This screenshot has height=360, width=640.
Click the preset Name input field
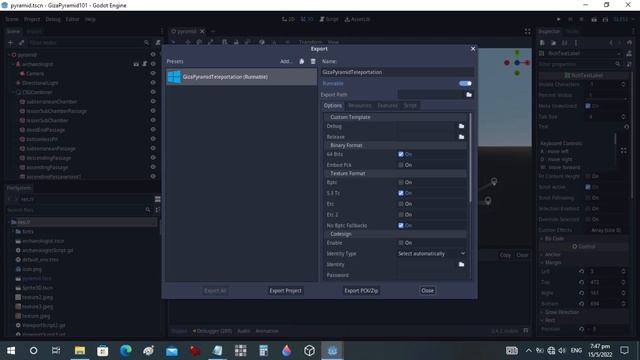tap(398, 72)
